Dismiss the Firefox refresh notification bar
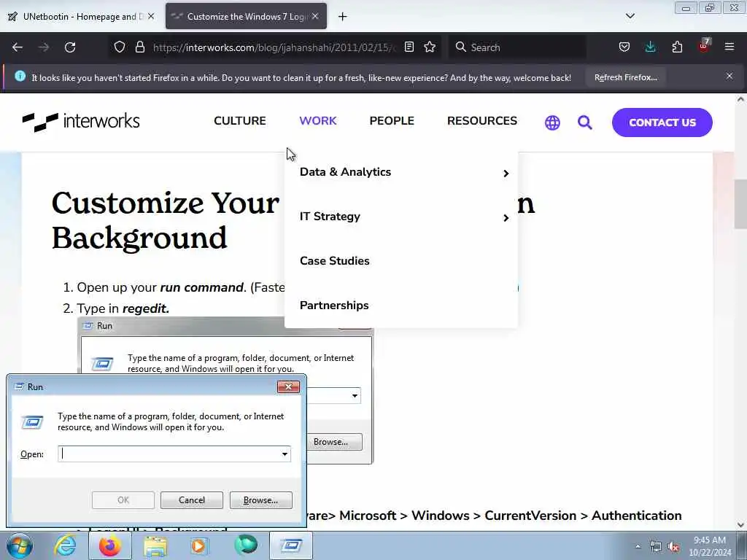 [x=729, y=76]
